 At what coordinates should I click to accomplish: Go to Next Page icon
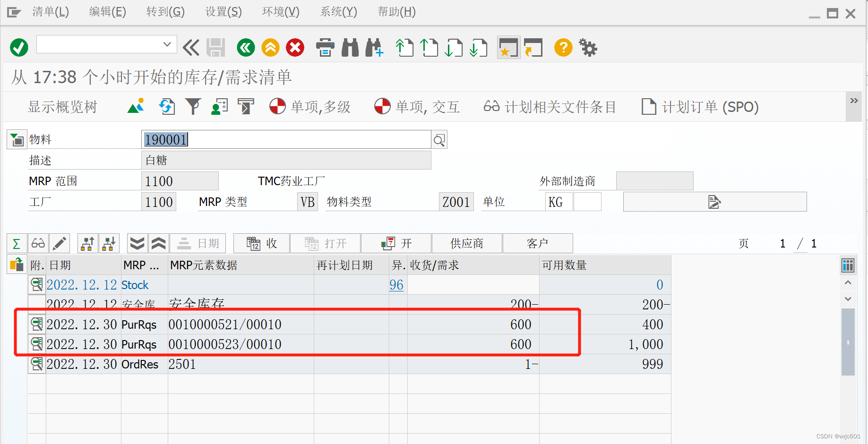(x=454, y=48)
